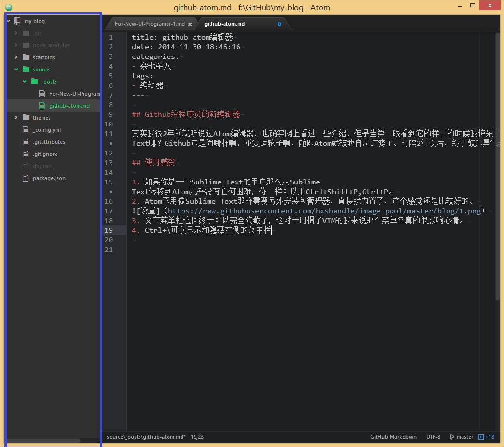Click the .gitignore file icon

click(26, 154)
